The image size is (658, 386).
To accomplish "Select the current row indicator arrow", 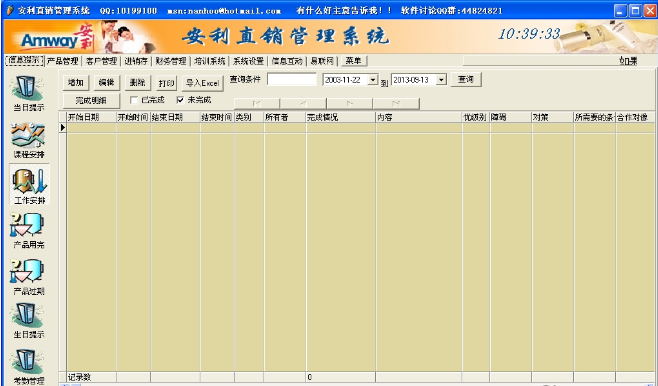I will pos(63,128).
